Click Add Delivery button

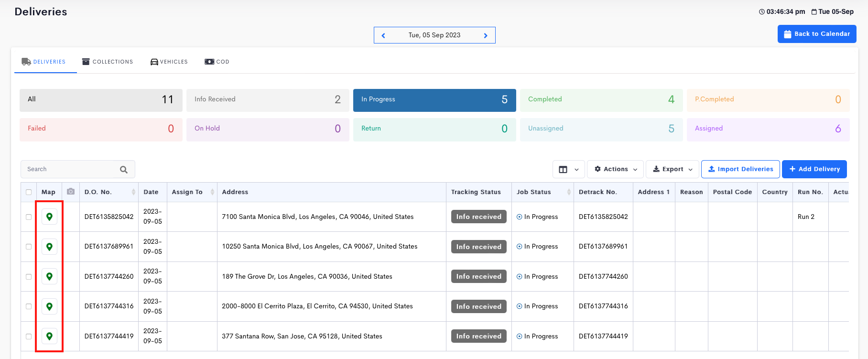[x=814, y=169]
